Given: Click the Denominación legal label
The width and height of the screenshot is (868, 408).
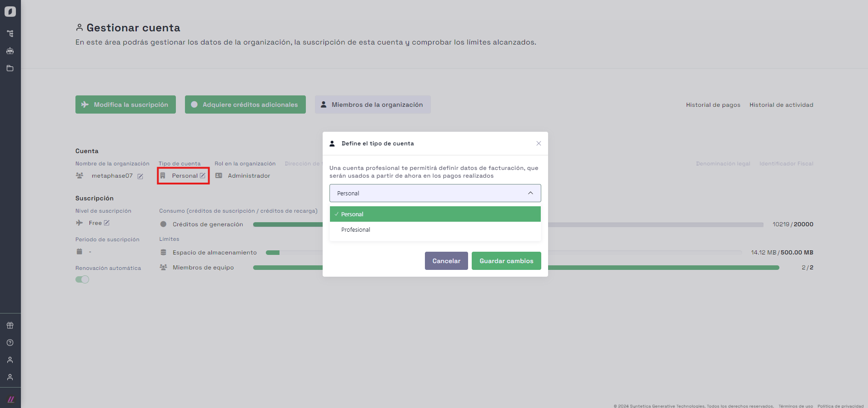Looking at the screenshot, I should coord(723,164).
